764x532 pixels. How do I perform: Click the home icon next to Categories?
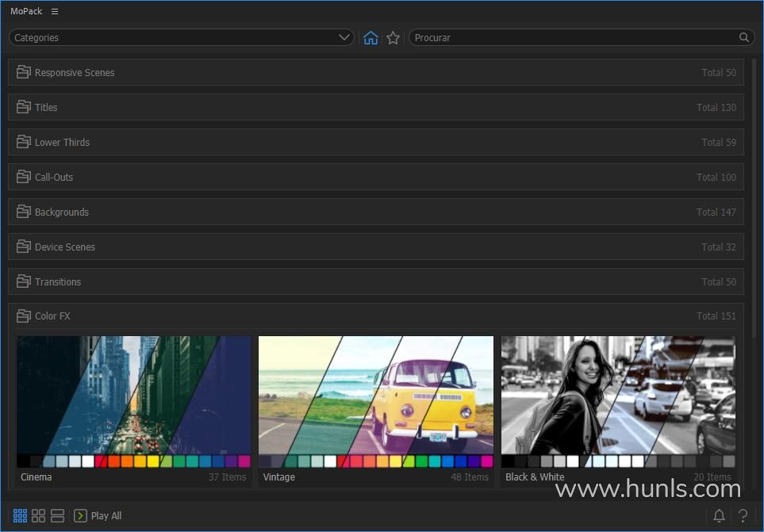pyautogui.click(x=370, y=37)
